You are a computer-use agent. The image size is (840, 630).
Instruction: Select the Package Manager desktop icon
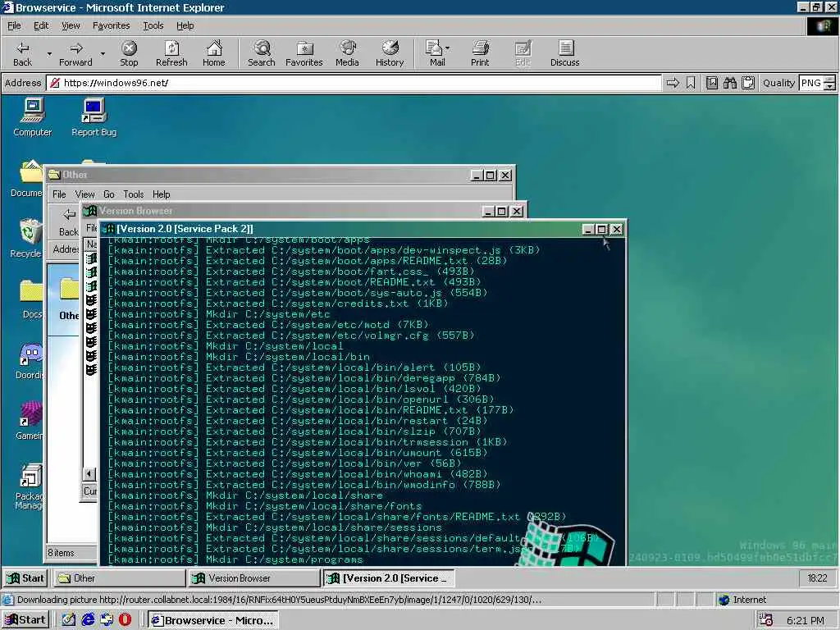30,486
